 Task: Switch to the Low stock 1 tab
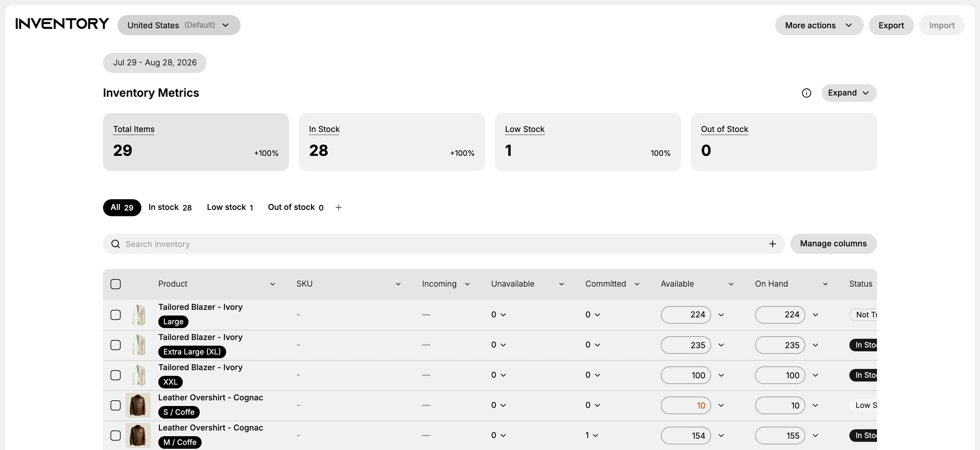pyautogui.click(x=230, y=207)
